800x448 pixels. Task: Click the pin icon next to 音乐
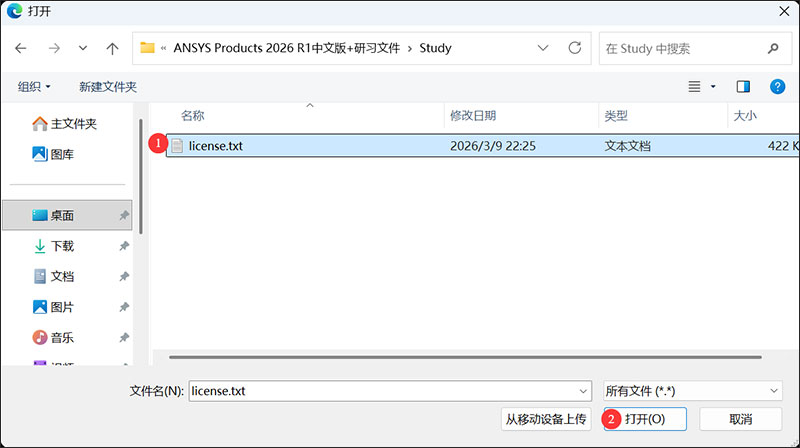[124, 338]
